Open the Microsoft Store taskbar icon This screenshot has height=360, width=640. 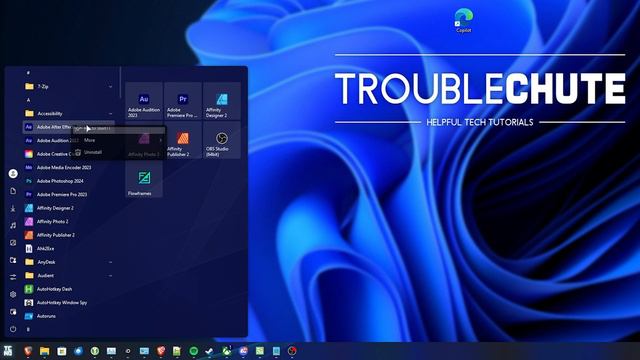point(61,351)
